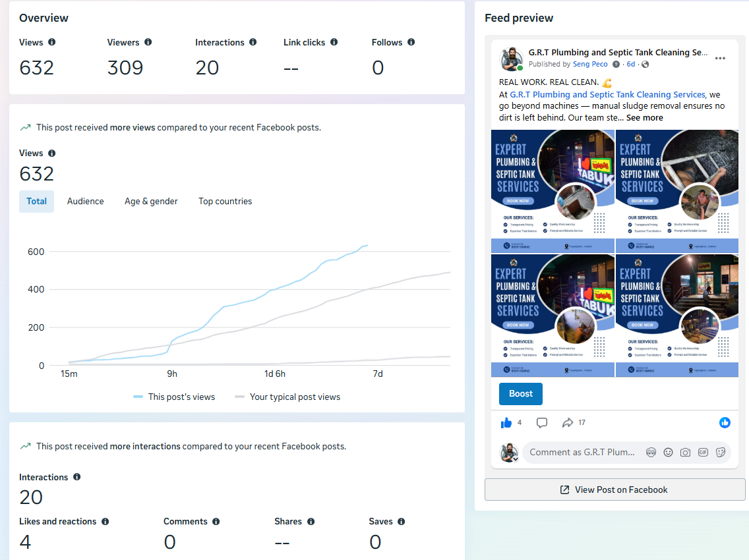Switch to the Audience tab
Viewport: 749px width, 560px height.
(86, 202)
